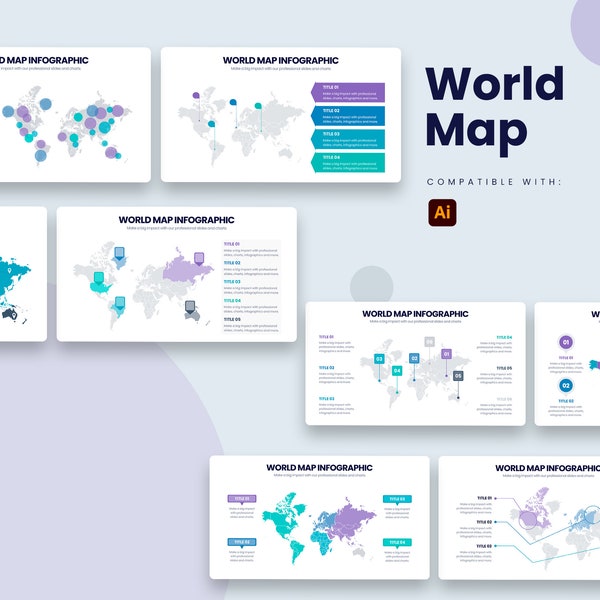This screenshot has height=600, width=600.
Task: Click TITLE 03 tag on continents slide
Action: tap(397, 499)
